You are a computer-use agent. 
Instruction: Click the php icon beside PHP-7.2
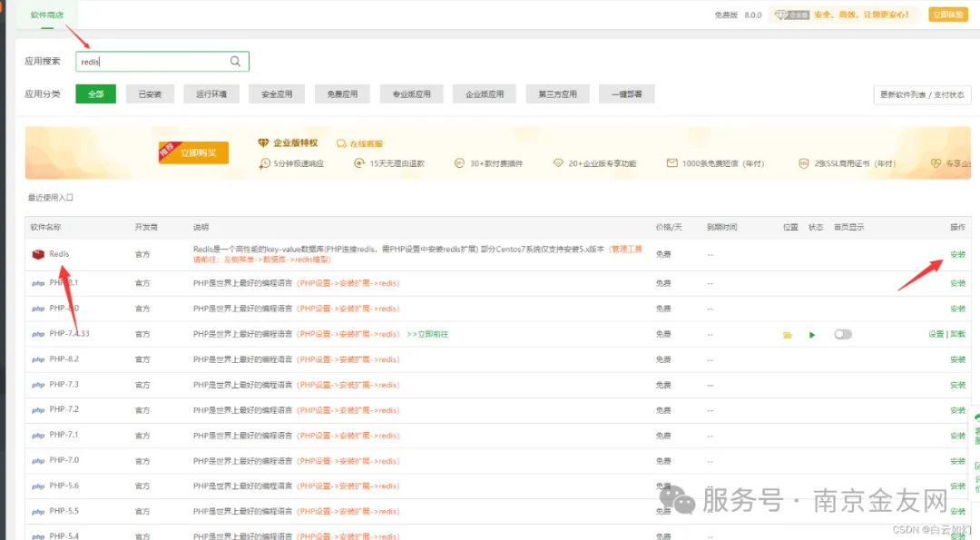pyautogui.click(x=38, y=410)
